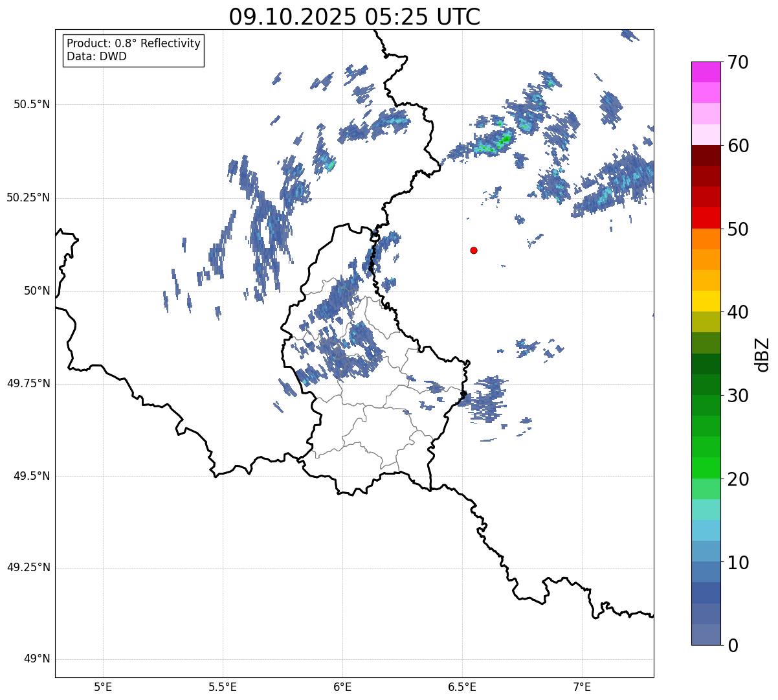This screenshot has height=700, width=778.
Task: Click the red station marker dot
Action: pyautogui.click(x=474, y=250)
